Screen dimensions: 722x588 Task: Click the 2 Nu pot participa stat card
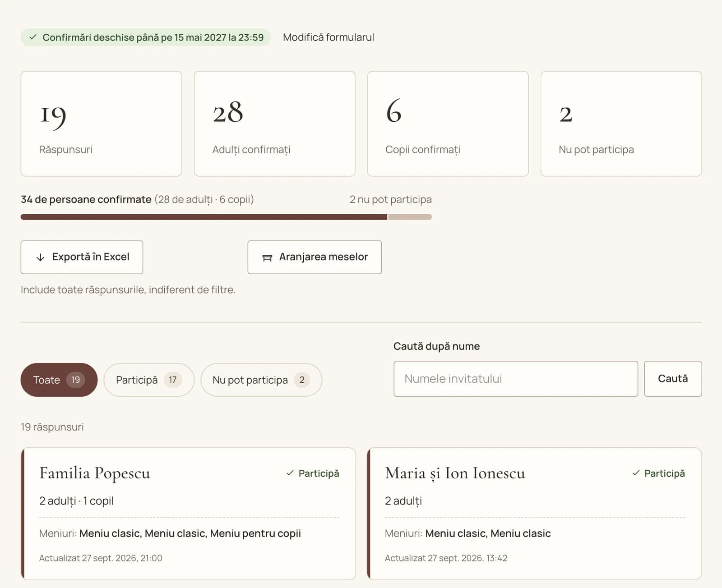coord(621,124)
